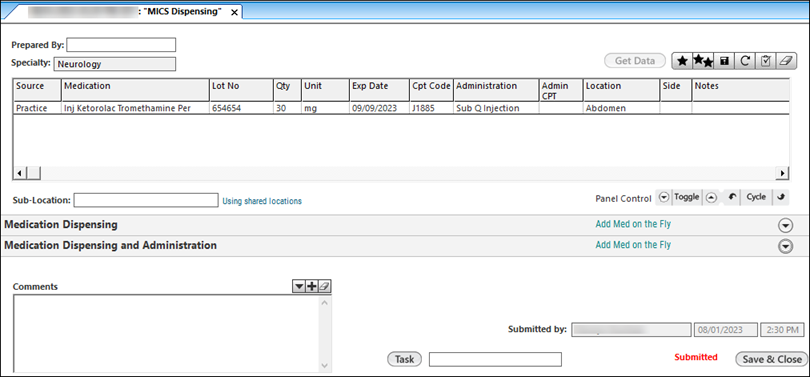Screen dimensions: 810x377
Task: Click the Exp Date column header
Action: tap(380, 90)
